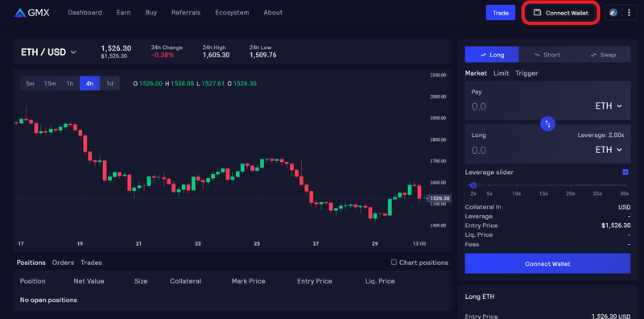Set chart interval to 1d
This screenshot has height=319, width=644.
109,84
